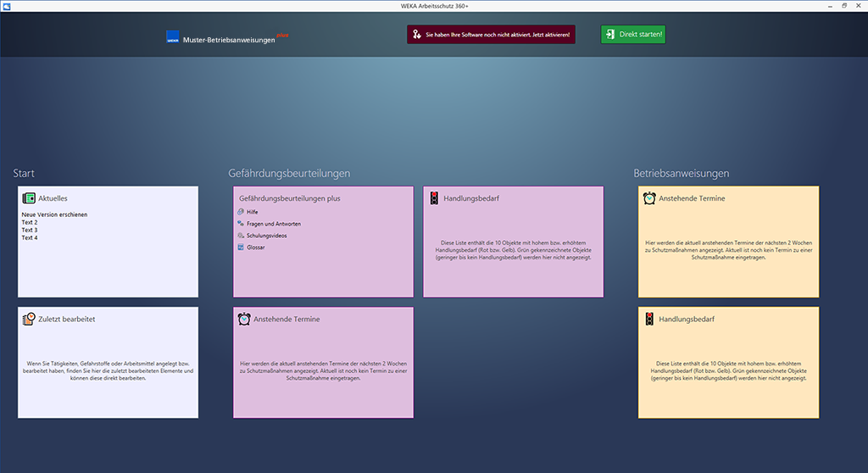The width and height of the screenshot is (868, 473).
Task: Click the Muster-Betriebsanweisungen plus title in header
Action: pyautogui.click(x=230, y=40)
